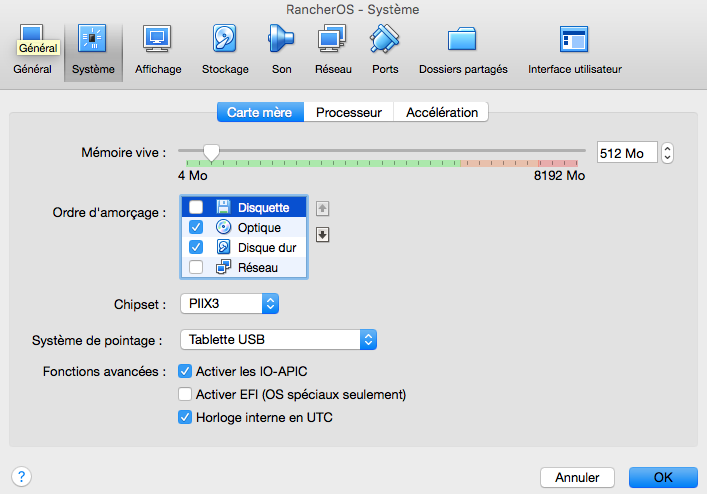Open the Affichage display settings

[158, 50]
